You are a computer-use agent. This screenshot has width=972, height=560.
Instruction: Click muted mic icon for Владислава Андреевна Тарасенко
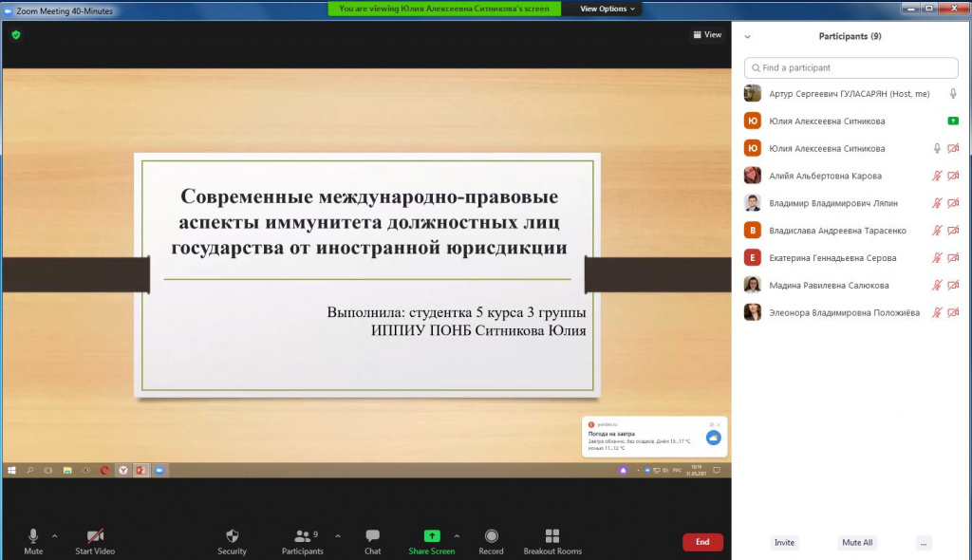pos(937,230)
